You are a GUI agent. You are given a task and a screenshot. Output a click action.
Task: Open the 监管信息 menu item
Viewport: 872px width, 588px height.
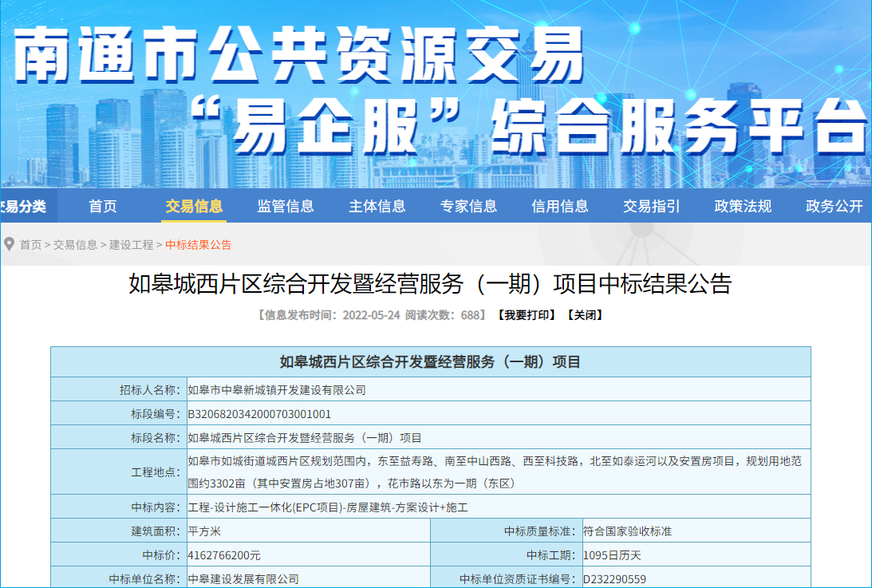point(286,207)
